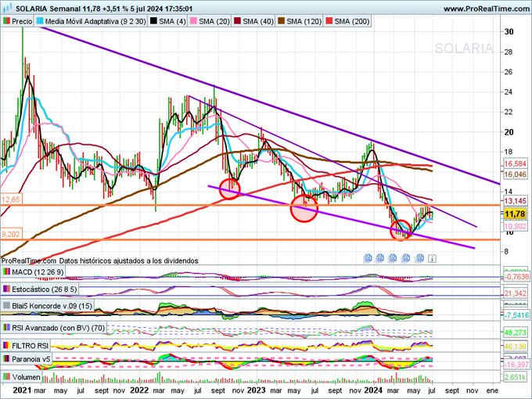
Task: Click the Volumen value 2,651k label
Action: (x=515, y=377)
